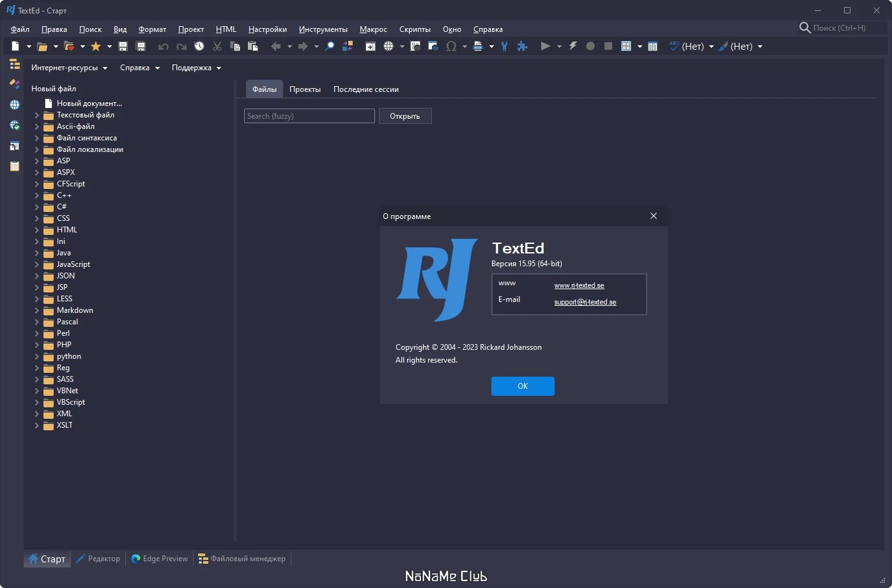This screenshot has height=588, width=892.
Task: Select Новый документ... tree item
Action: 89,103
